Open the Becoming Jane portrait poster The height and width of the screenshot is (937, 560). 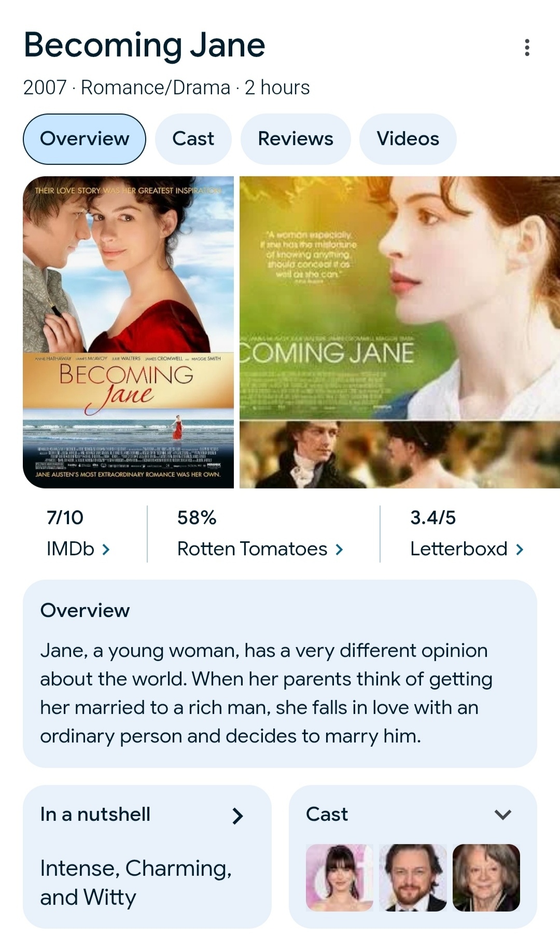point(129,332)
